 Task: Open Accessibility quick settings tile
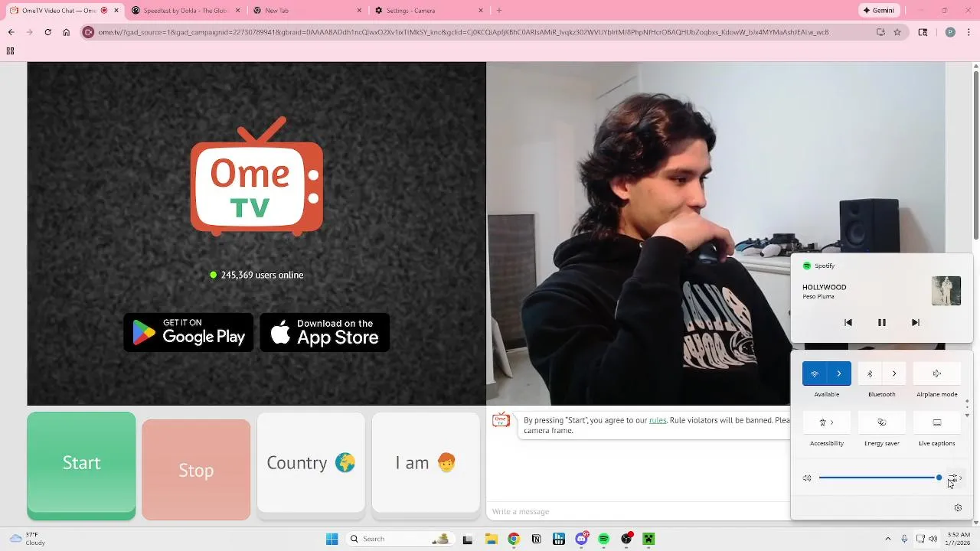pos(827,422)
